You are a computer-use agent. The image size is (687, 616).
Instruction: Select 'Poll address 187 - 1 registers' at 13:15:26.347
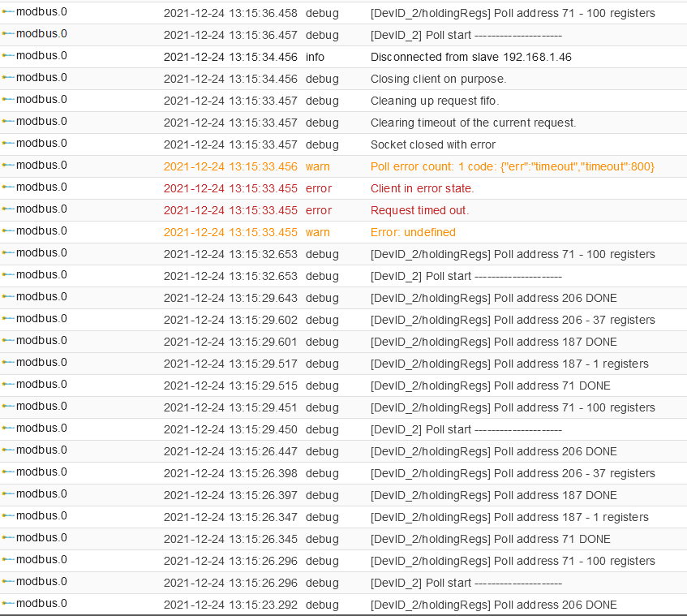(509, 517)
